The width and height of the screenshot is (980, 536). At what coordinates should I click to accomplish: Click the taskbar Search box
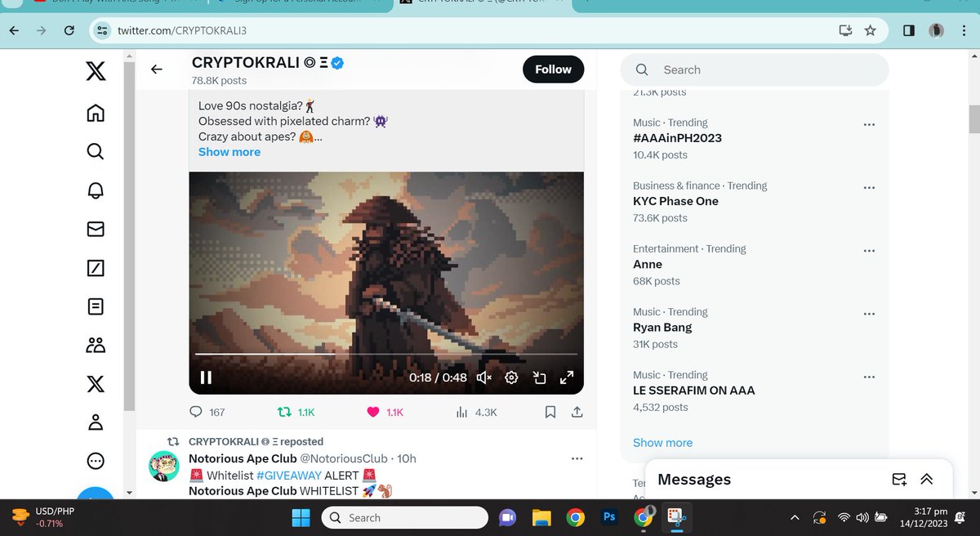[x=404, y=517]
